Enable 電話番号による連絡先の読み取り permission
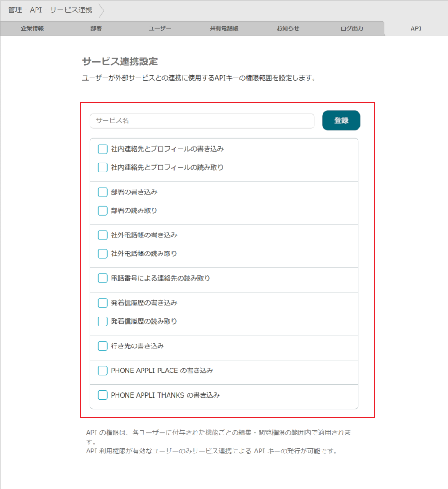 102,278
